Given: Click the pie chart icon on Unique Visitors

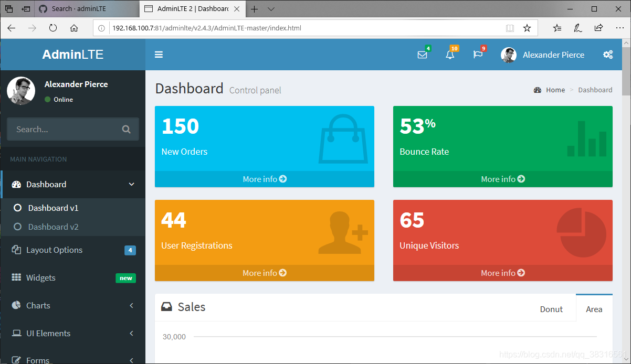Looking at the screenshot, I should pos(581,233).
